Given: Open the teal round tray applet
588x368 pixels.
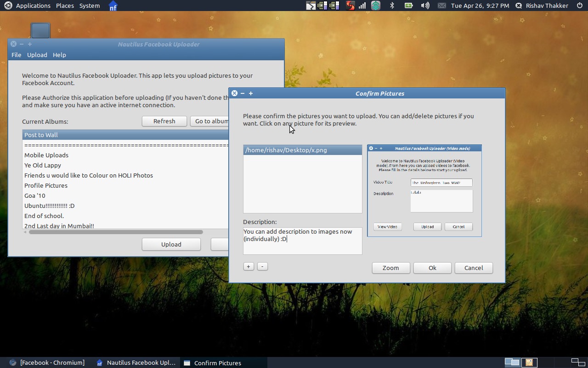Looking at the screenshot, I should point(376,6).
